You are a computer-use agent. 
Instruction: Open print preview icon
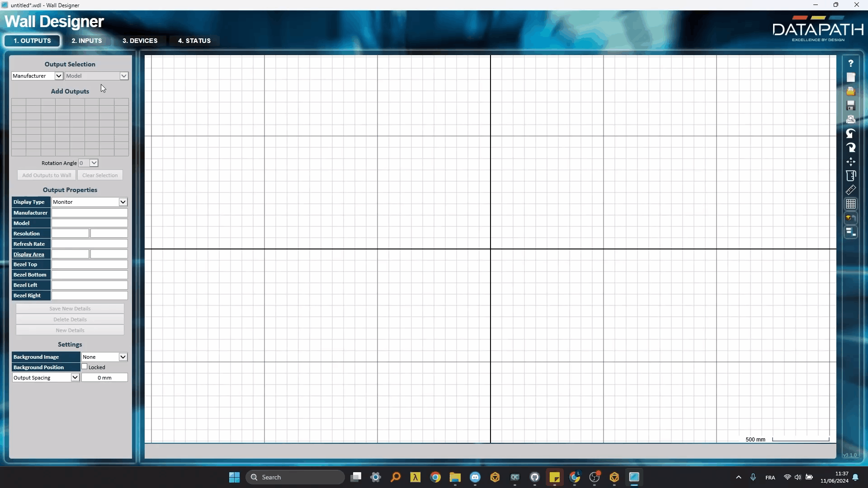pyautogui.click(x=850, y=119)
